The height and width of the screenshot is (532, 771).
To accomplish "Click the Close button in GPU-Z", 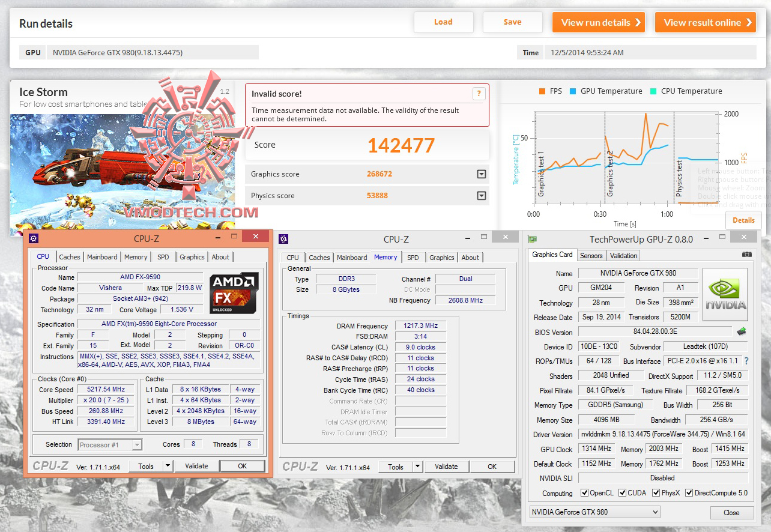I will [x=731, y=513].
